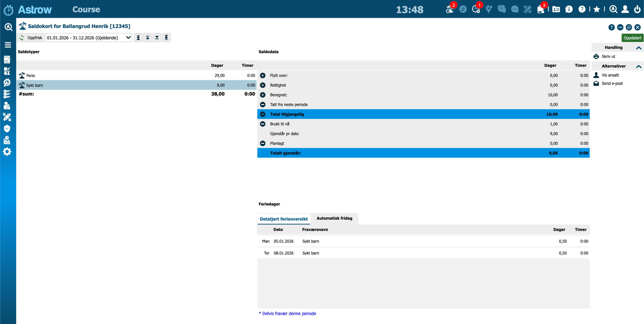
Task: Open the info icon in top bar
Action: pyautogui.click(x=569, y=10)
